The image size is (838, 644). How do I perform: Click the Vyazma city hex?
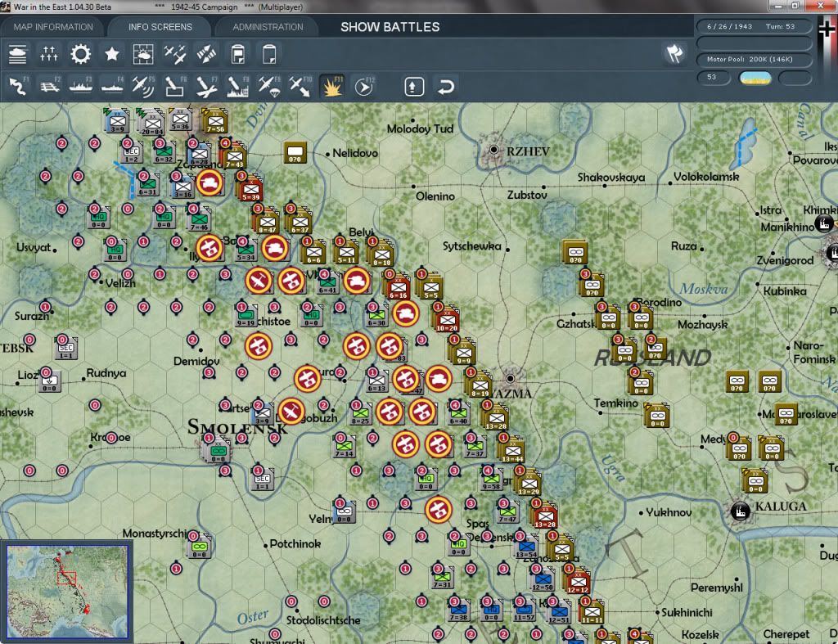[511, 378]
